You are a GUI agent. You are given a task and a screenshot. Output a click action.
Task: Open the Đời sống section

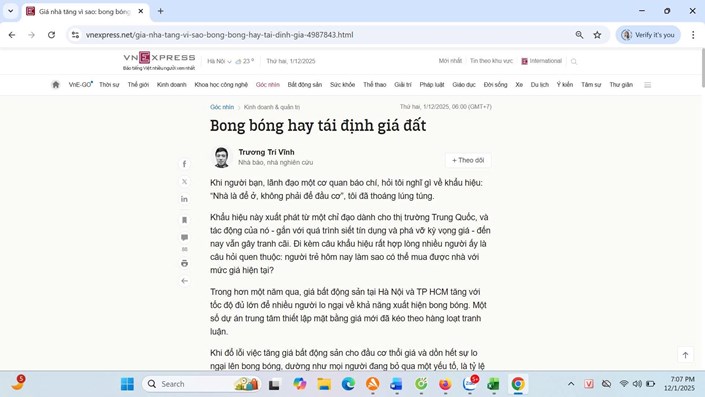click(495, 85)
